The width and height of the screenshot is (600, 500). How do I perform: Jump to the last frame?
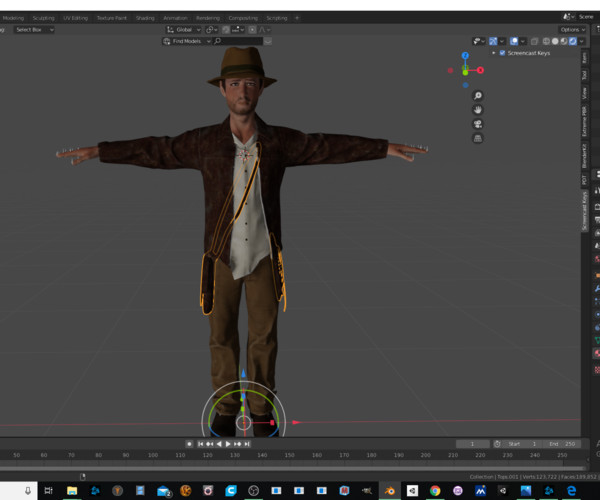pyautogui.click(x=247, y=444)
